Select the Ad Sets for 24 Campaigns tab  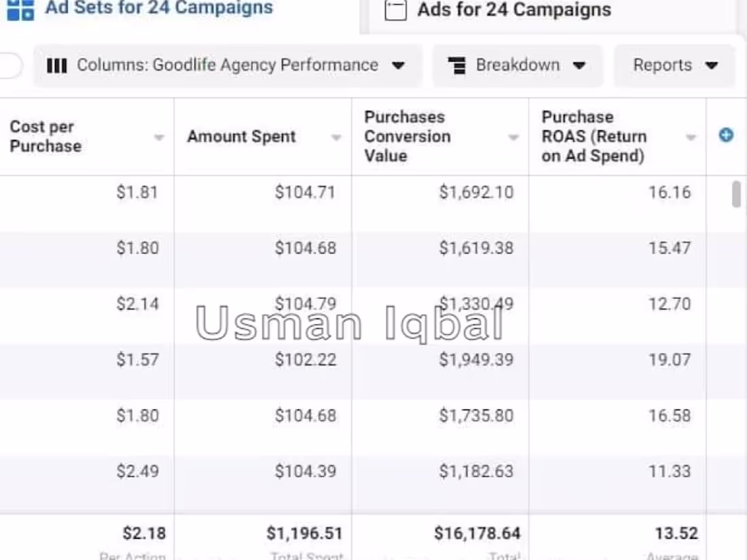coord(160,8)
